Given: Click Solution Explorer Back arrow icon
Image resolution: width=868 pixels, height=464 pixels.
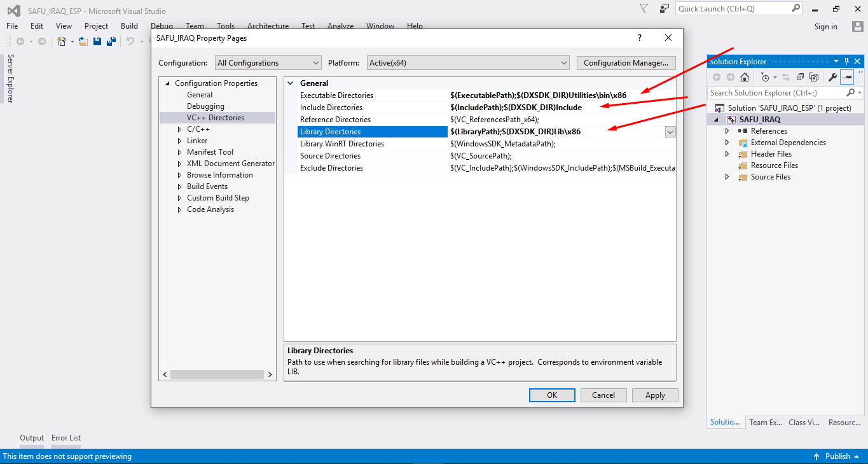Looking at the screenshot, I should click(717, 77).
